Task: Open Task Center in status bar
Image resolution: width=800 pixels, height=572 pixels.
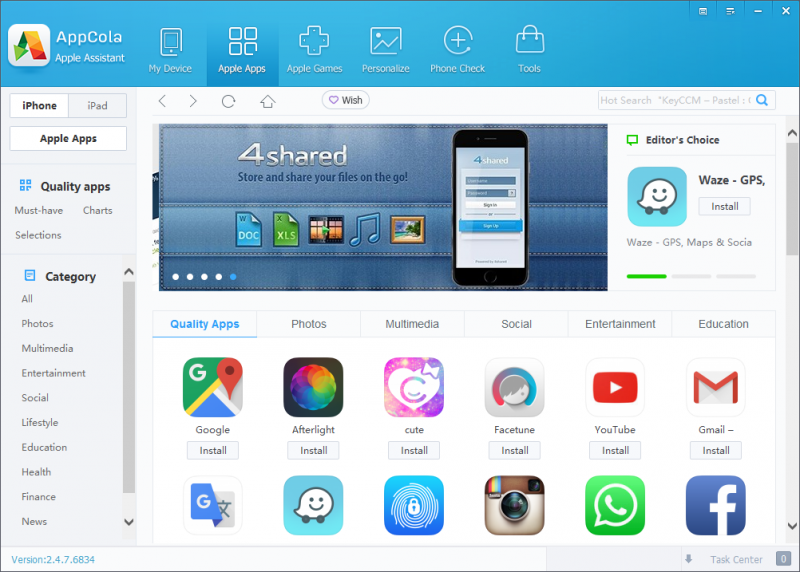Action: [736, 559]
